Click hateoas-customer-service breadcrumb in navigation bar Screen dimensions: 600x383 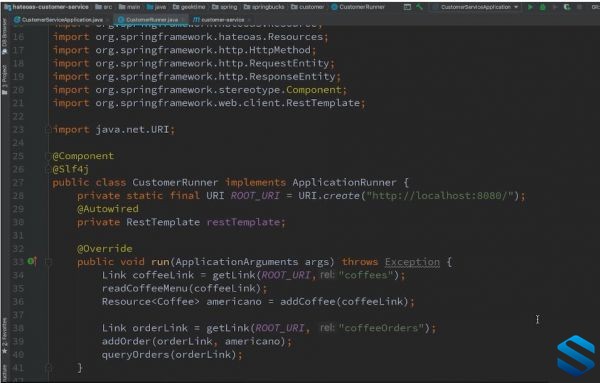[46, 7]
